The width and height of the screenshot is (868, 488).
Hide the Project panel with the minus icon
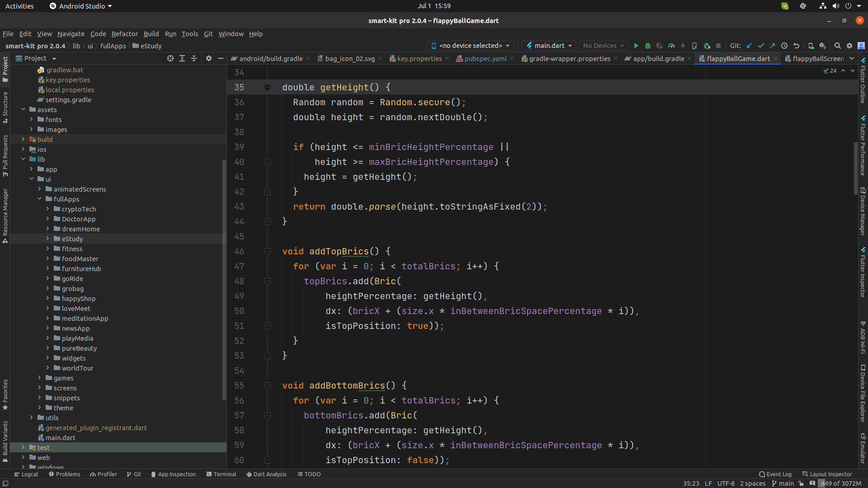click(x=221, y=58)
